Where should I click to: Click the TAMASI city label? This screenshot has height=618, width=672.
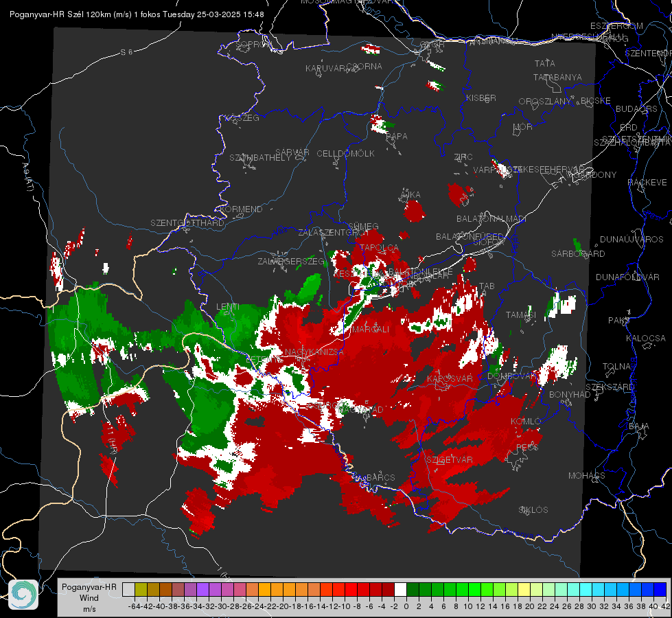[x=521, y=315]
